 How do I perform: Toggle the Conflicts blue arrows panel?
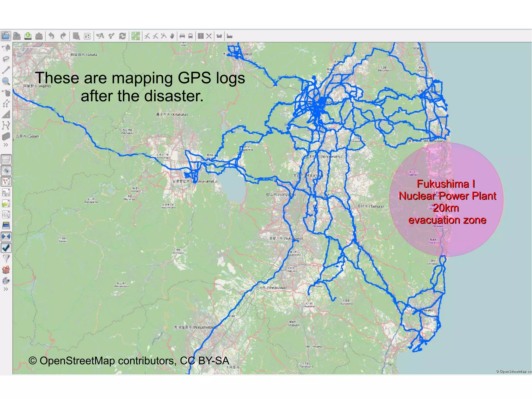point(6,236)
